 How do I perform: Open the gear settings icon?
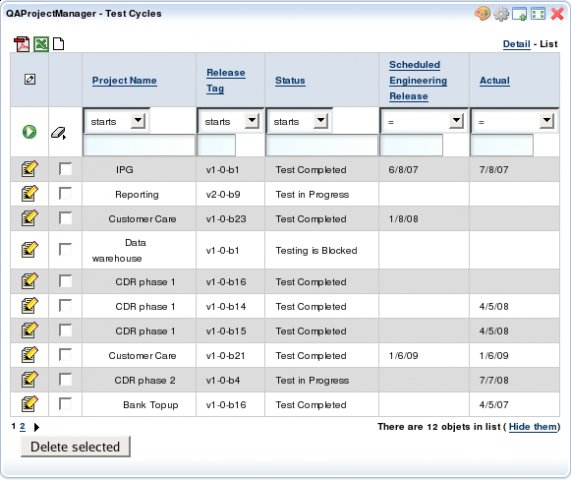click(501, 14)
